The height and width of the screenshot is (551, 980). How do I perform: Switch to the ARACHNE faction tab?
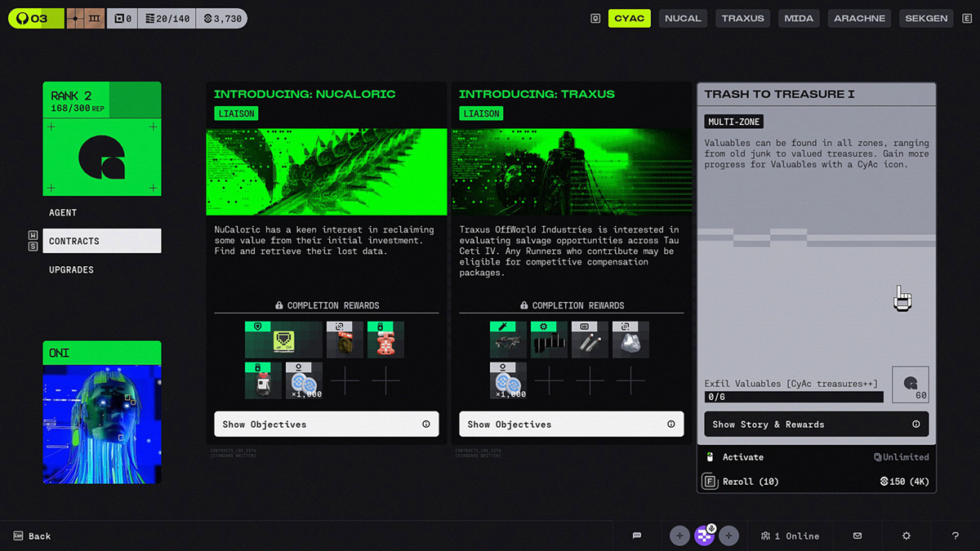click(859, 18)
